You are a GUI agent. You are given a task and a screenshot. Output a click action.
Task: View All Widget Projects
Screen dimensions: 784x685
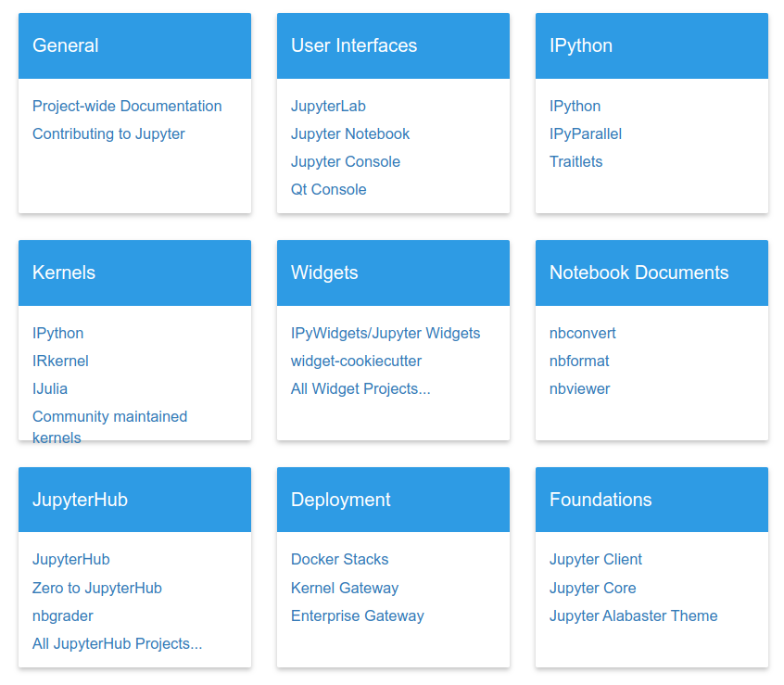tap(360, 389)
